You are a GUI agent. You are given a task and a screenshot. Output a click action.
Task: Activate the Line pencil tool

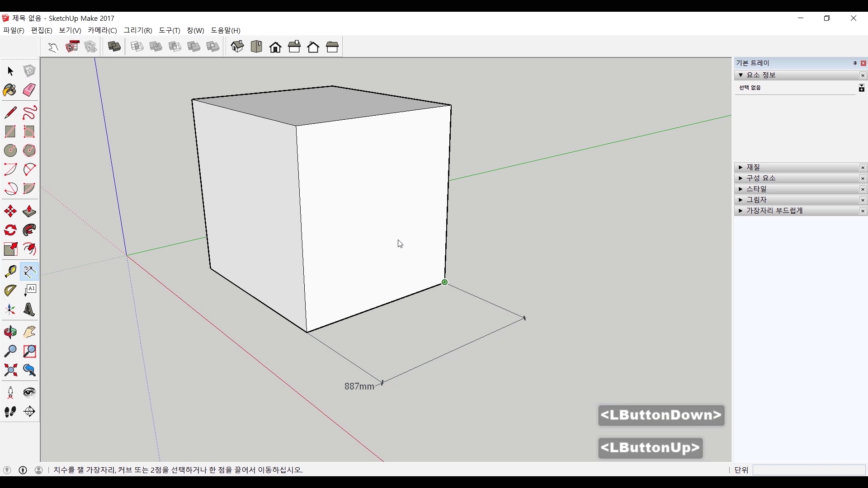10,113
